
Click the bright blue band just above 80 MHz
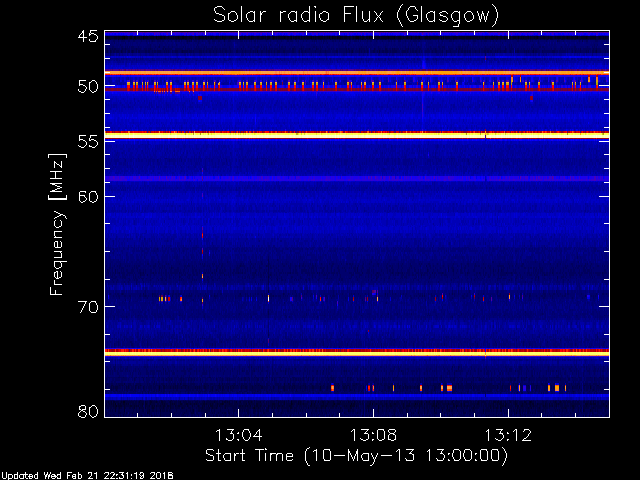click(x=357, y=396)
